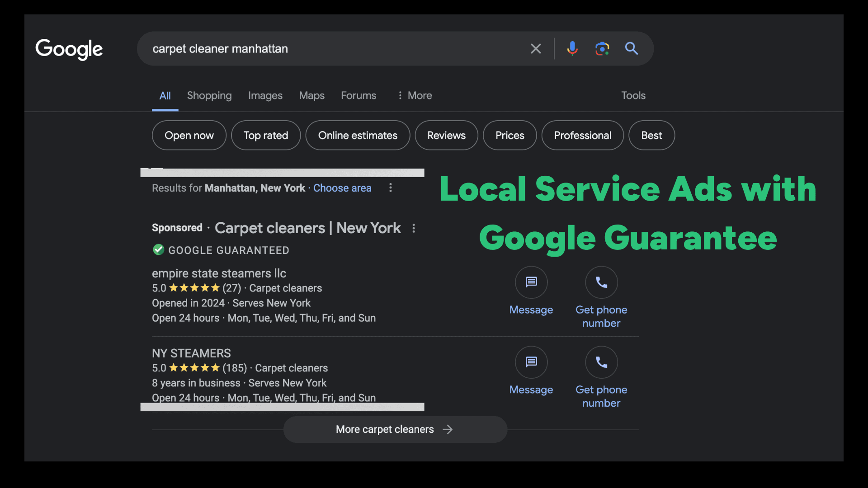The image size is (868, 488).
Task: Expand the More tabs menu
Action: (x=415, y=96)
